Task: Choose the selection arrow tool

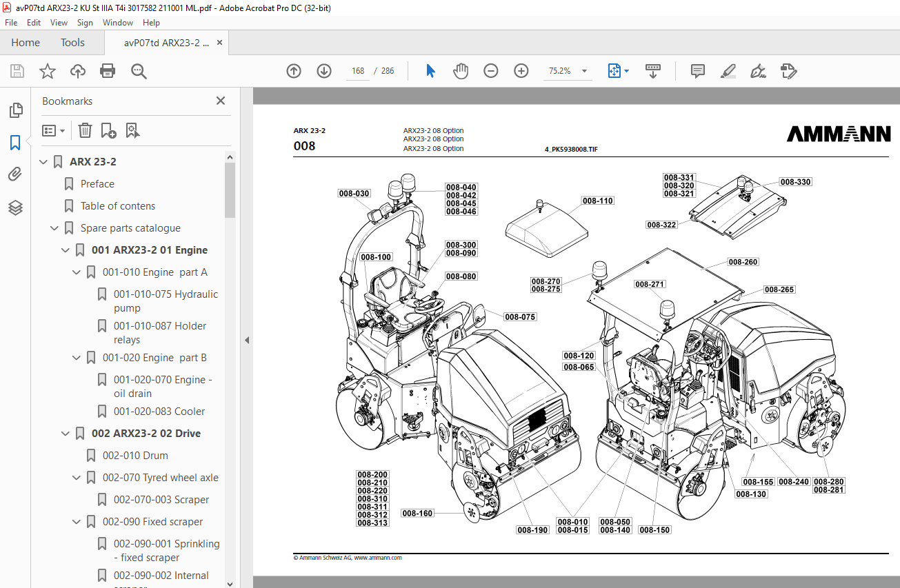Action: coord(430,71)
